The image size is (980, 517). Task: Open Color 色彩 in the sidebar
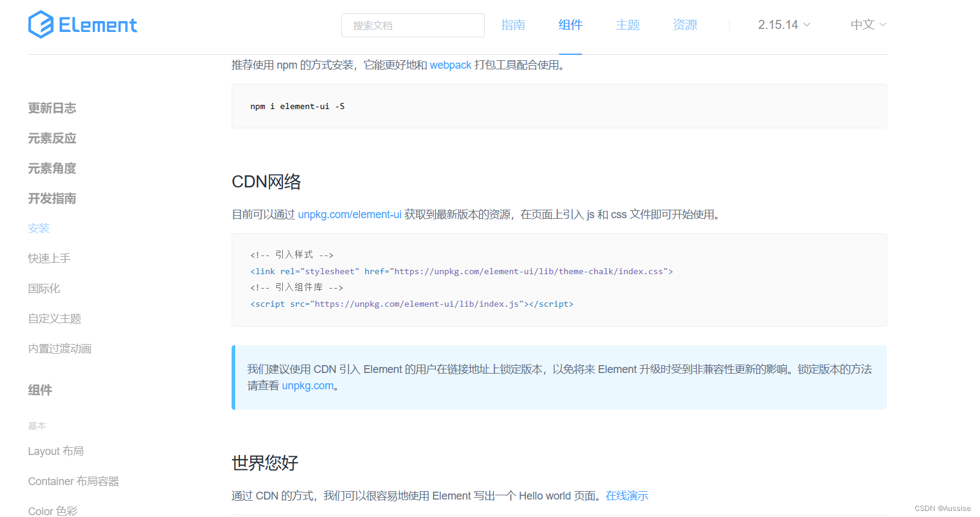point(52,511)
